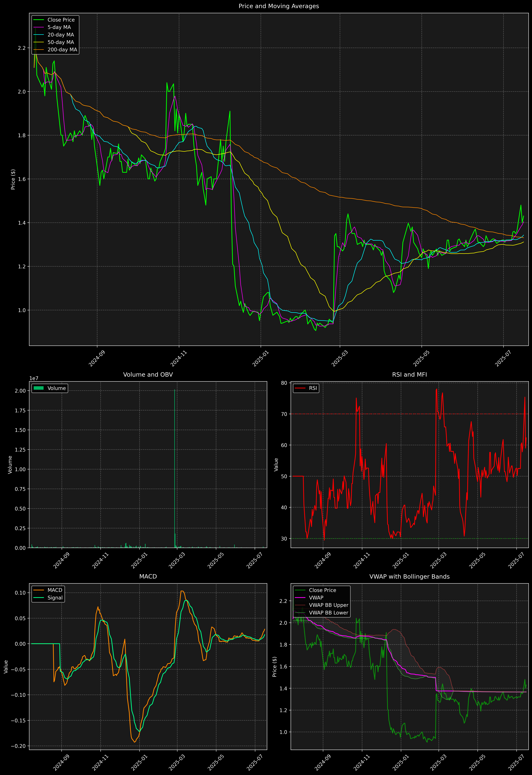
Task: Click the '0.50' tick on Volume chart
Action: pyautogui.click(x=20, y=509)
